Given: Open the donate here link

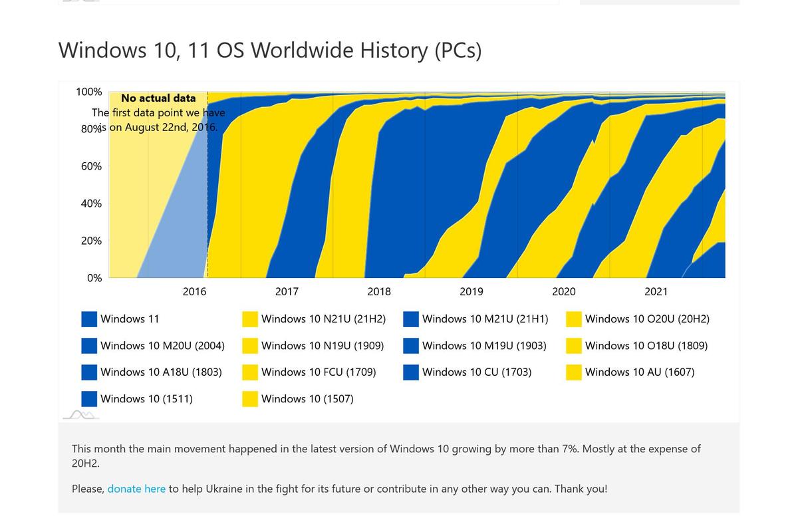Looking at the screenshot, I should 136,489.
